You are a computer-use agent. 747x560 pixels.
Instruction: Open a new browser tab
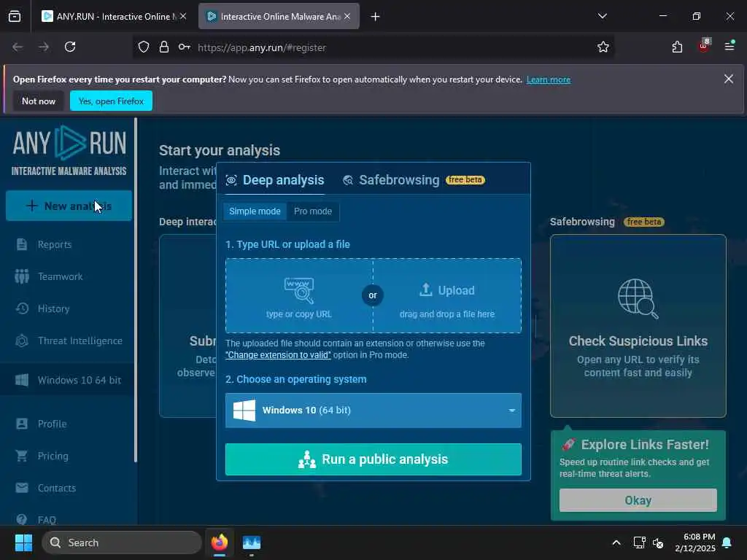(376, 17)
